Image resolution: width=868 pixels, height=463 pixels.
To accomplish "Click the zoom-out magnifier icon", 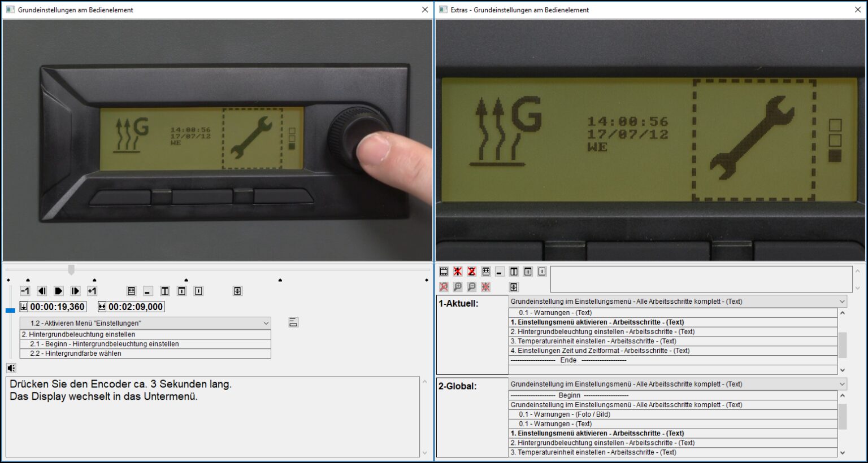I will 472,287.
